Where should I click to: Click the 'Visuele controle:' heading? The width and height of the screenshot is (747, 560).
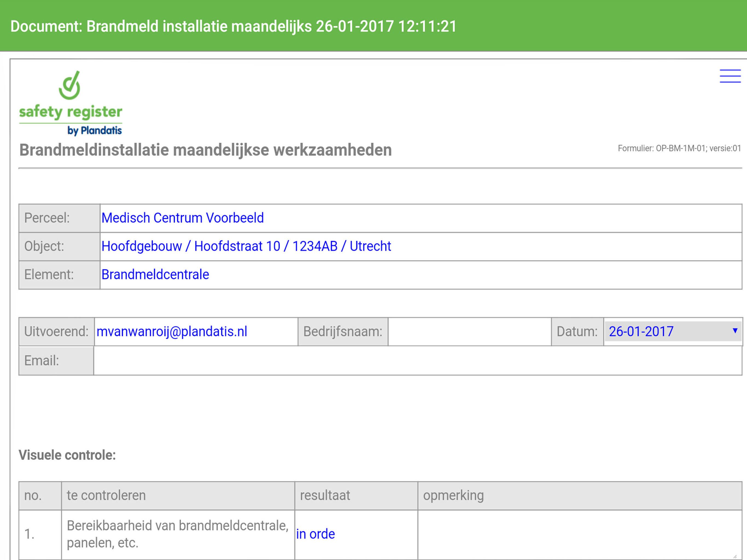67,455
